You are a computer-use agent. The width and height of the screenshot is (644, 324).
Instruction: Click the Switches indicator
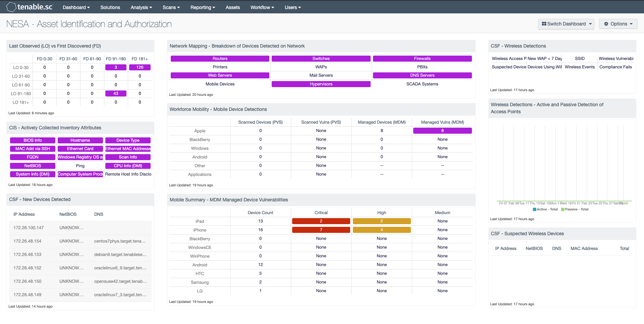321,59
